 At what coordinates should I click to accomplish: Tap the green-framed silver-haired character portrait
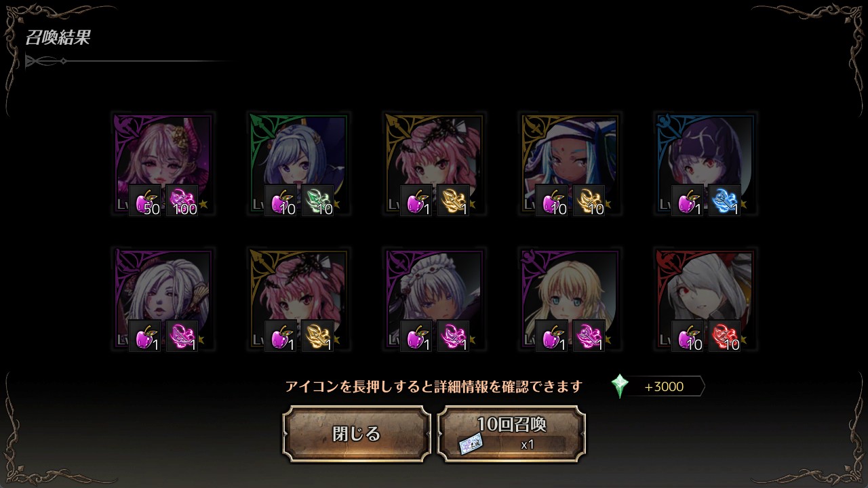[x=299, y=164]
